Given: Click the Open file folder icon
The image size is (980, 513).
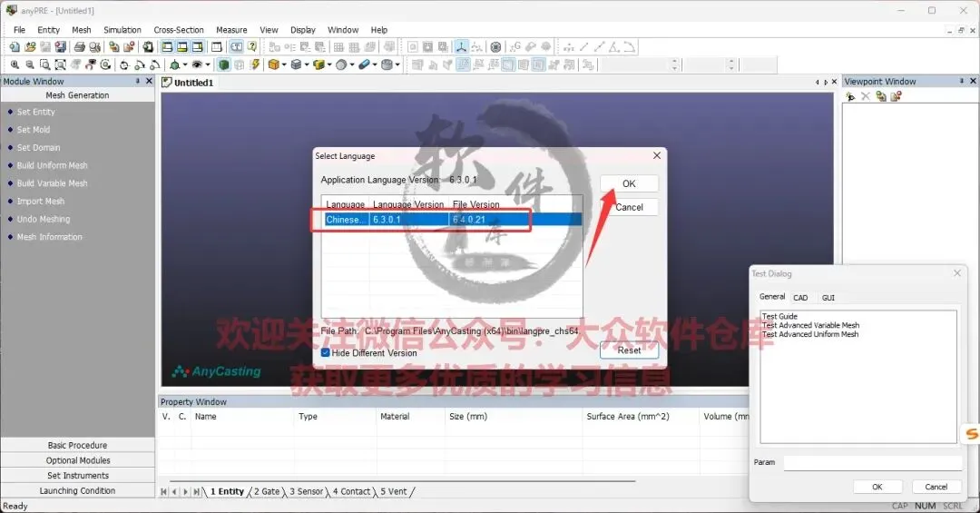Looking at the screenshot, I should [30, 47].
